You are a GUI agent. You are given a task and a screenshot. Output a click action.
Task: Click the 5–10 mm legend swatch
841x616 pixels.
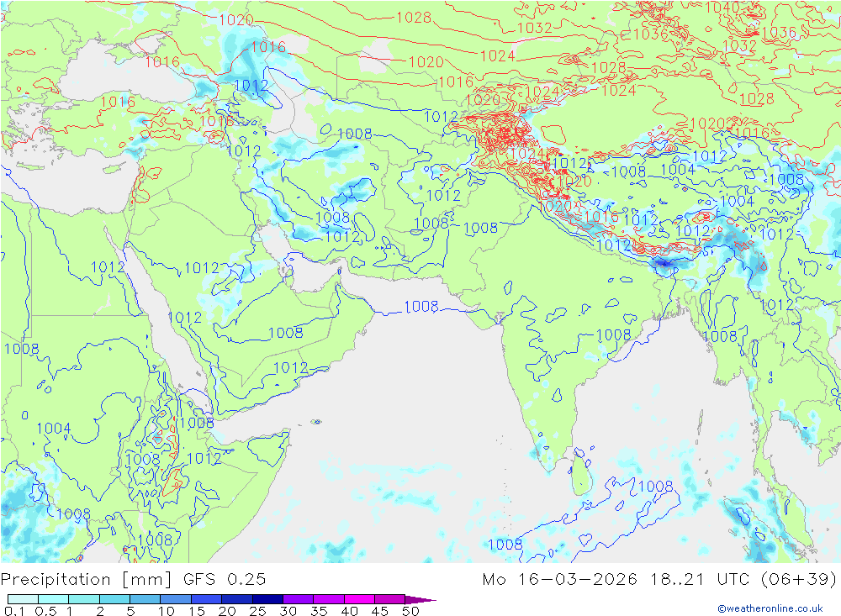[145, 599]
